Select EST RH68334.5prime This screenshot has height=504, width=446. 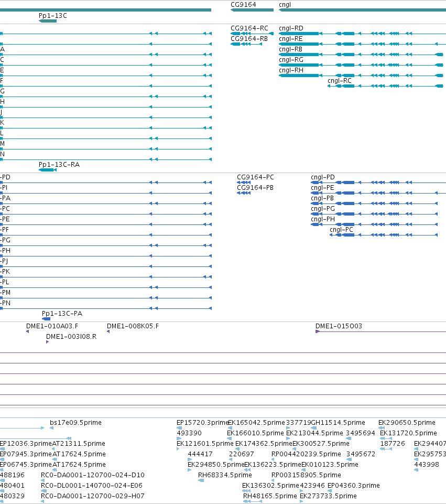(x=225, y=475)
